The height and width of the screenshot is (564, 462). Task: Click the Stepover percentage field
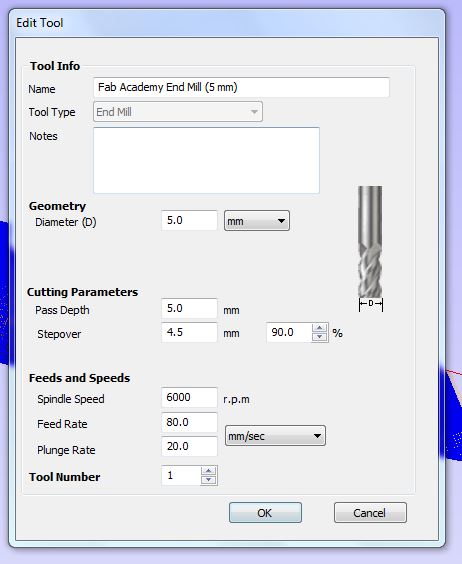point(290,332)
